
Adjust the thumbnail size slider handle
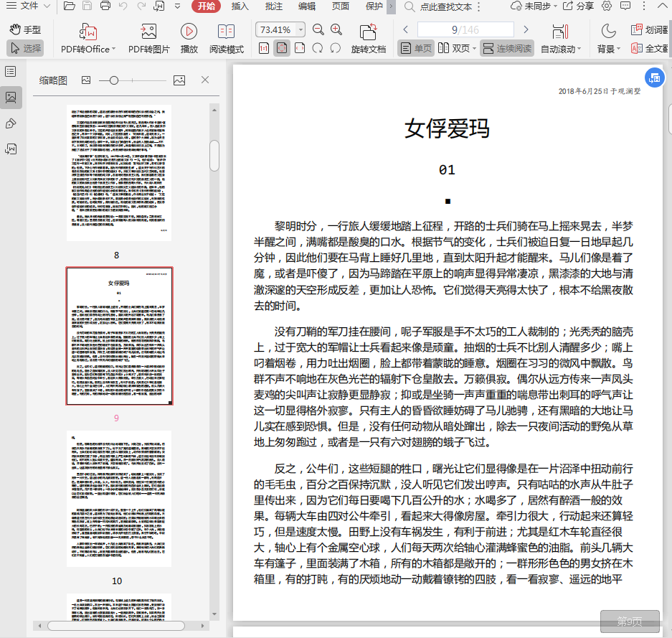[x=114, y=80]
